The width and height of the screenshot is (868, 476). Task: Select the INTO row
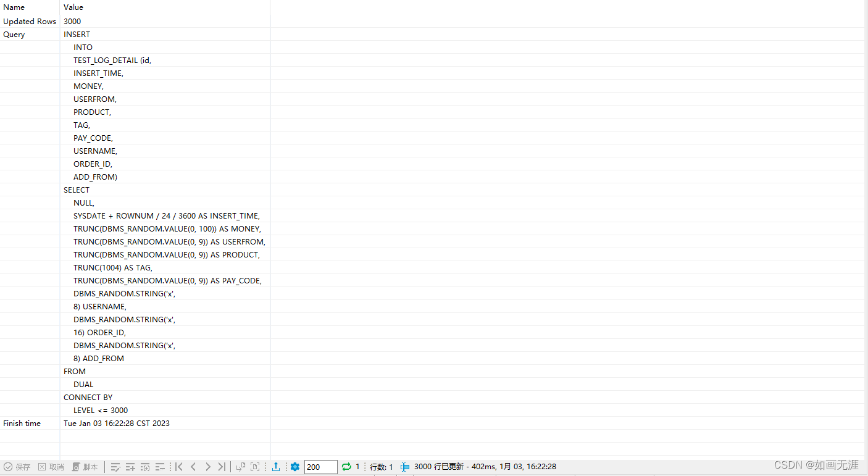pyautogui.click(x=165, y=47)
